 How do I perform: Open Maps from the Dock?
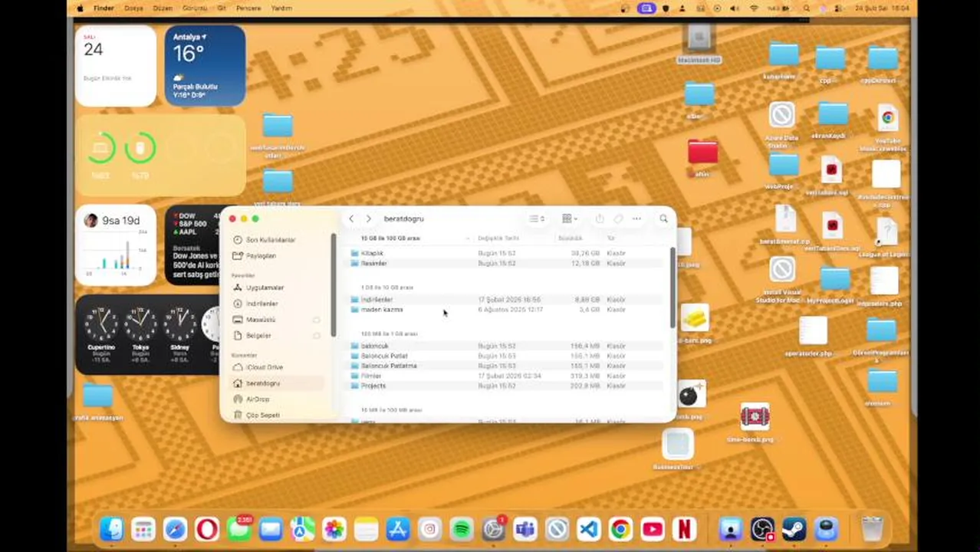(302, 529)
